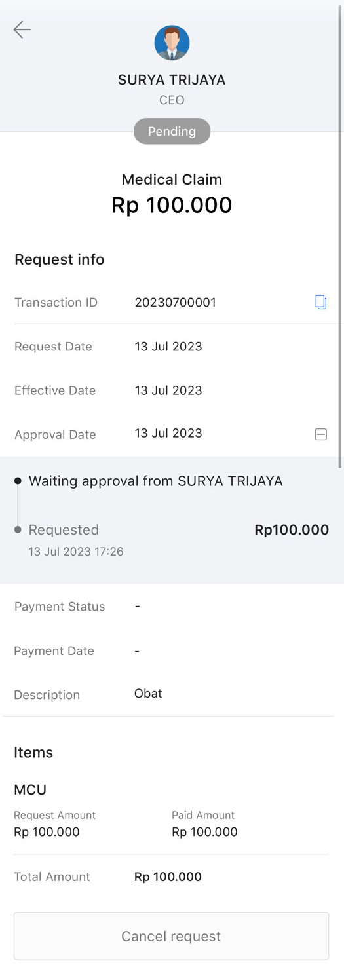Tap the Approval Date row label
The image size is (344, 980).
click(x=55, y=434)
